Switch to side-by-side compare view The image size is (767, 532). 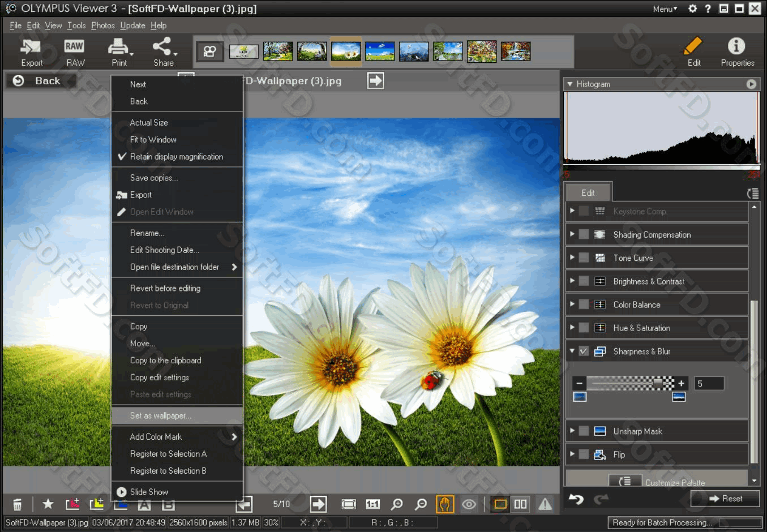520,504
